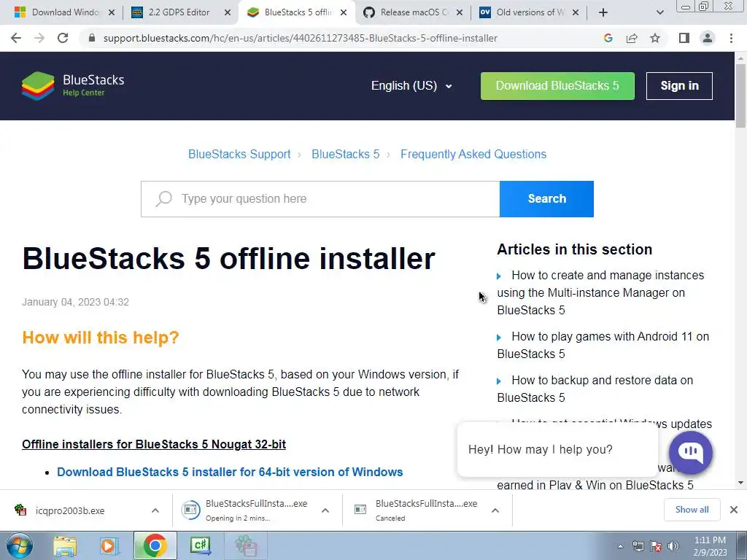Click the blue Search button
Image resolution: width=747 pixels, height=560 pixels.
click(546, 198)
